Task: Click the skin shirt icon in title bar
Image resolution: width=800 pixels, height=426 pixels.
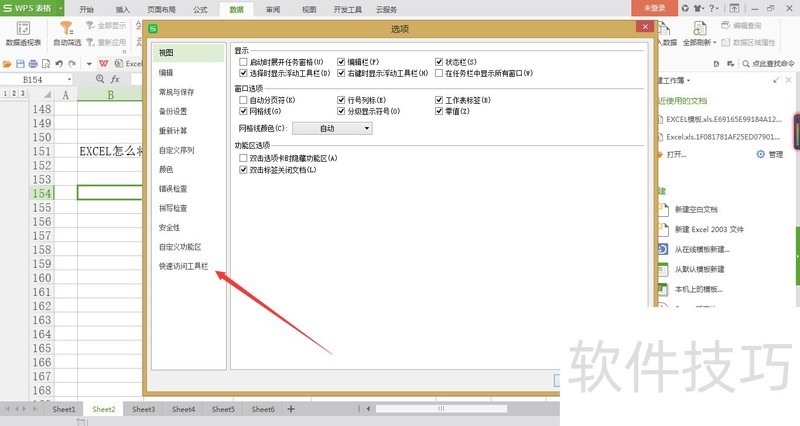Action: pyautogui.click(x=697, y=8)
